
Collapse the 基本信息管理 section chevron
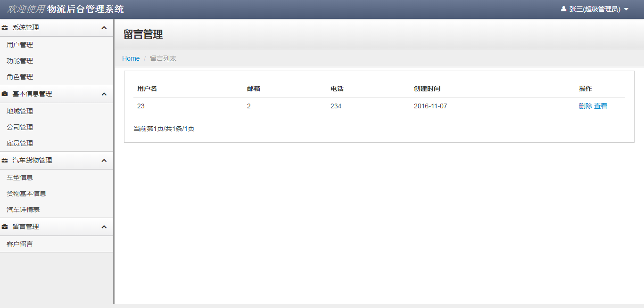tap(104, 94)
